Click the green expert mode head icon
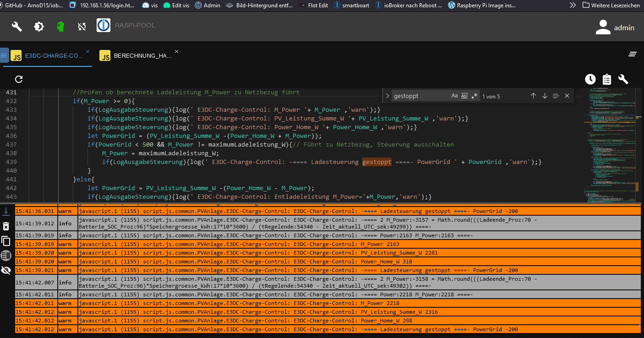The width and height of the screenshot is (644, 338). click(x=60, y=27)
